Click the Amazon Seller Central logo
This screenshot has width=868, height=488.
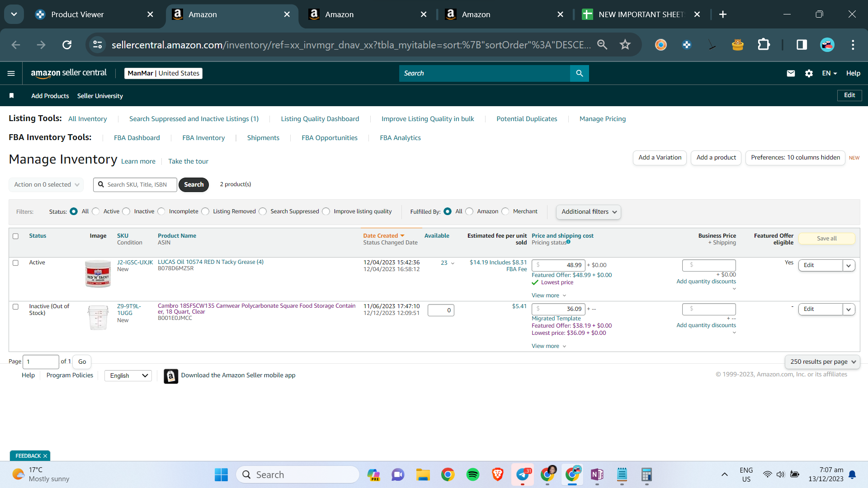(69, 73)
